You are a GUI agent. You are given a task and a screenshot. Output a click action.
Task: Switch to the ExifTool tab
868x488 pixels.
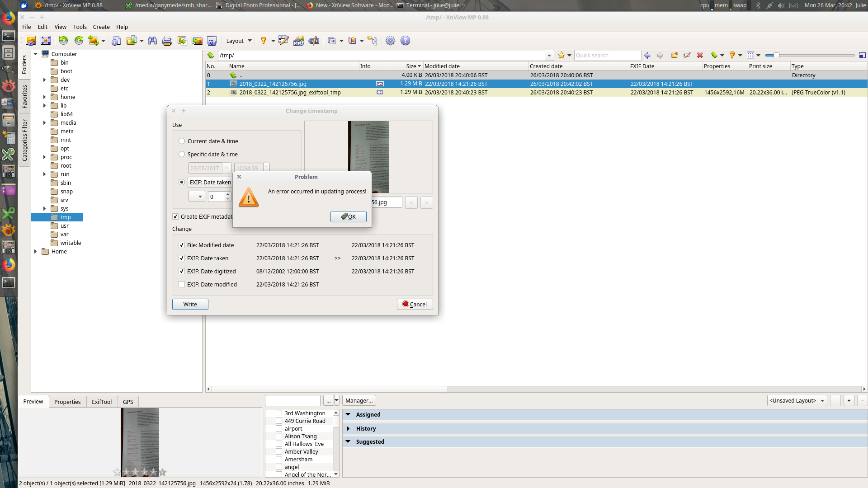[x=102, y=402]
